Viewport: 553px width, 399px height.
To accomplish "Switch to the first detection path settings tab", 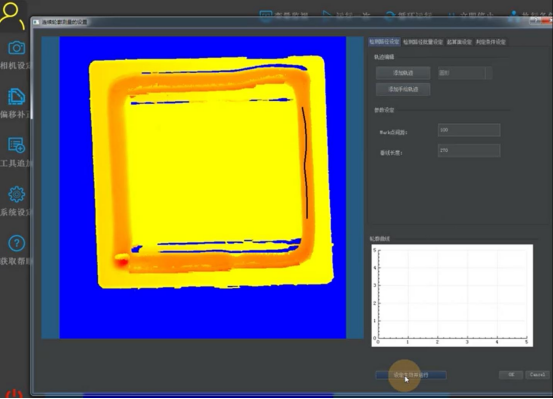I will coord(384,42).
